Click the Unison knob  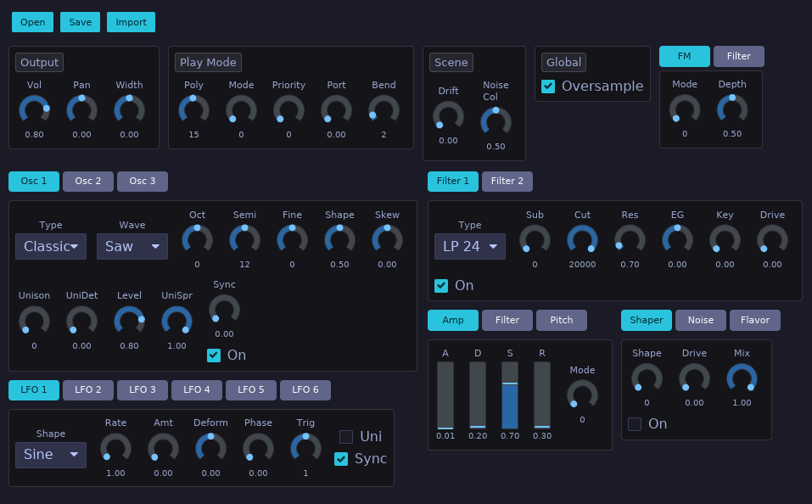click(34, 321)
